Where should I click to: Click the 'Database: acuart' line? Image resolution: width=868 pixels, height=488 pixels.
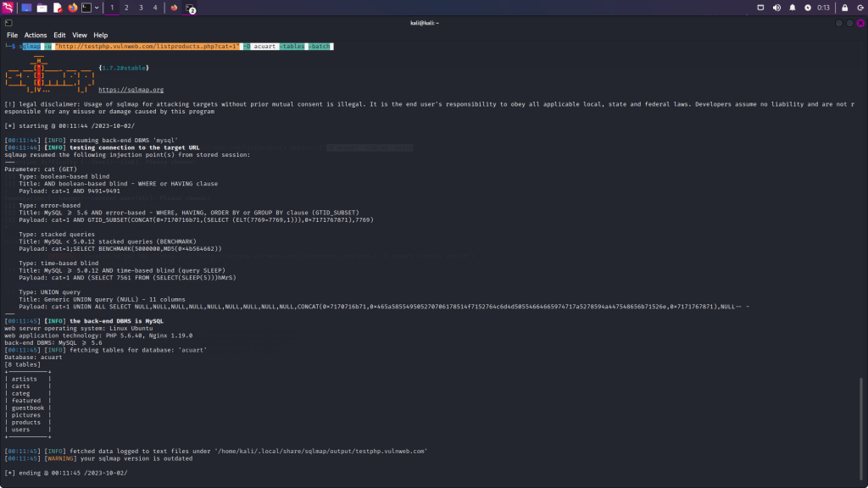33,358
